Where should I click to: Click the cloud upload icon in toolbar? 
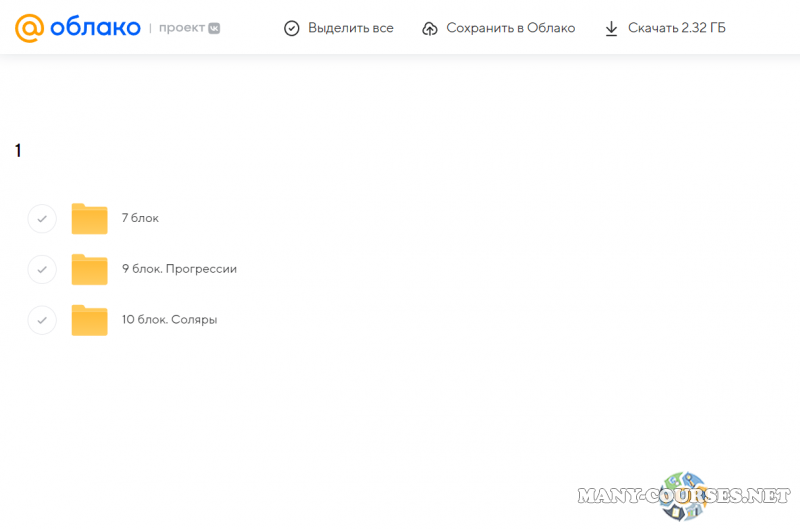pyautogui.click(x=430, y=28)
